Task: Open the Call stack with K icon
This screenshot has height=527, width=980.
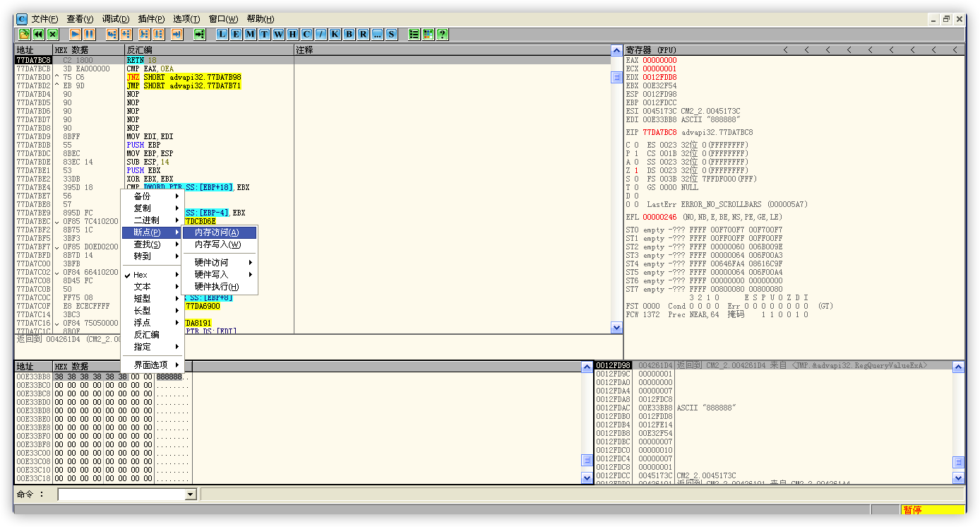Action: (335, 34)
